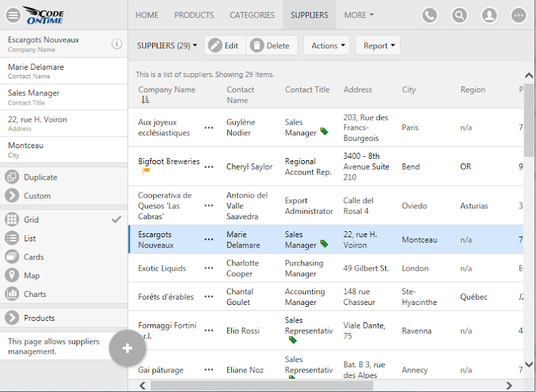Screen dimensions: 536x392
Task: Click sort icon under Company Name
Action: pyautogui.click(x=145, y=100)
